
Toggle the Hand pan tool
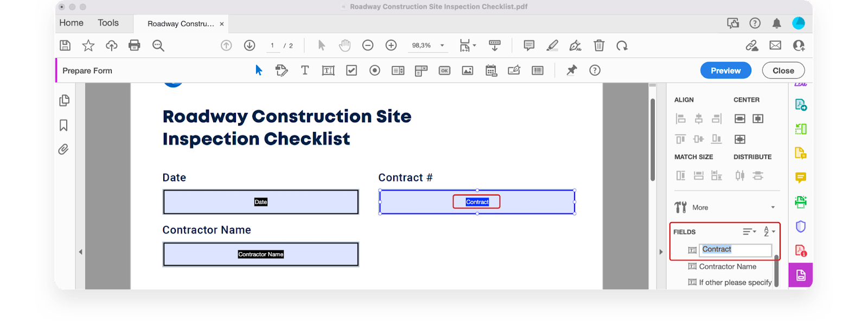345,46
